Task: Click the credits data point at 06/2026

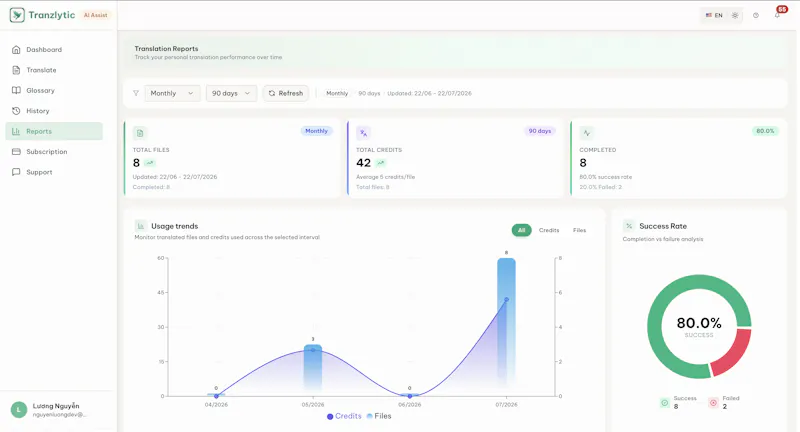Action: click(410, 396)
